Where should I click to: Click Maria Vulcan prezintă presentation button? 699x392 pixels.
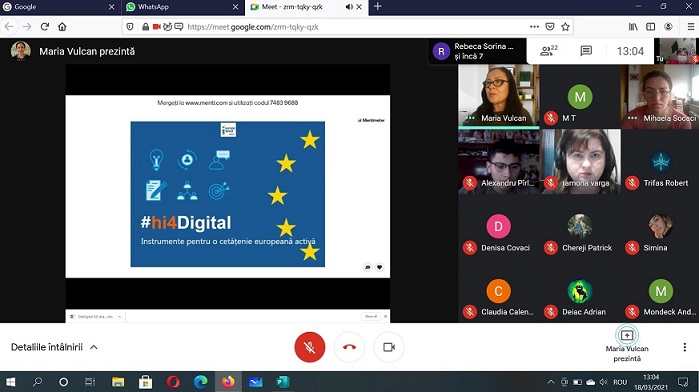point(627,345)
